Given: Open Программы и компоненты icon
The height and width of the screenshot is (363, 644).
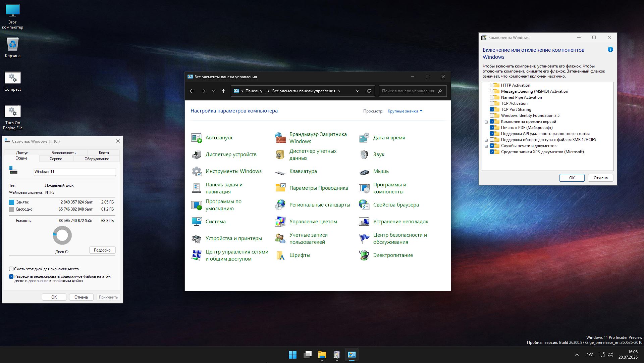Looking at the screenshot, I should [x=364, y=188].
